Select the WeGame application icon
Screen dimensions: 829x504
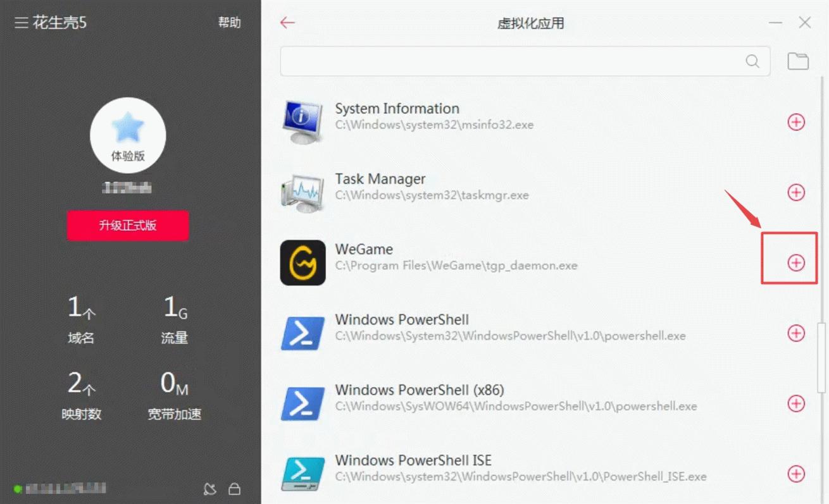pyautogui.click(x=302, y=262)
